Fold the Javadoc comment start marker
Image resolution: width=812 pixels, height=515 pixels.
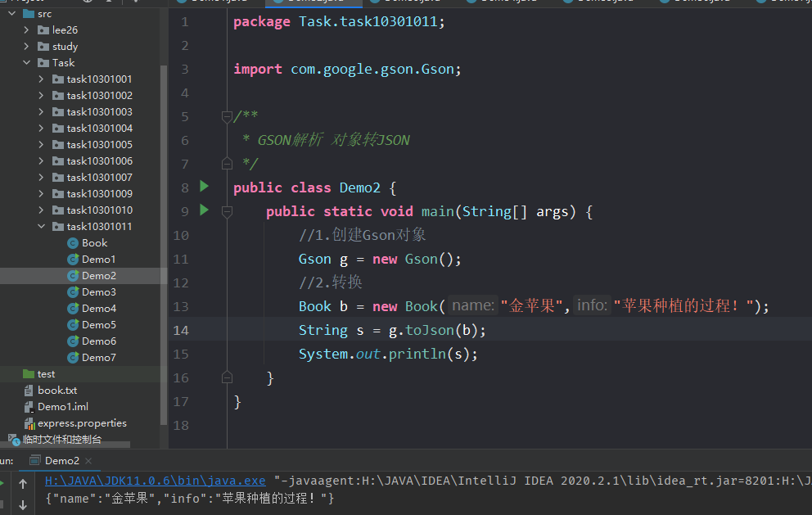[226, 117]
